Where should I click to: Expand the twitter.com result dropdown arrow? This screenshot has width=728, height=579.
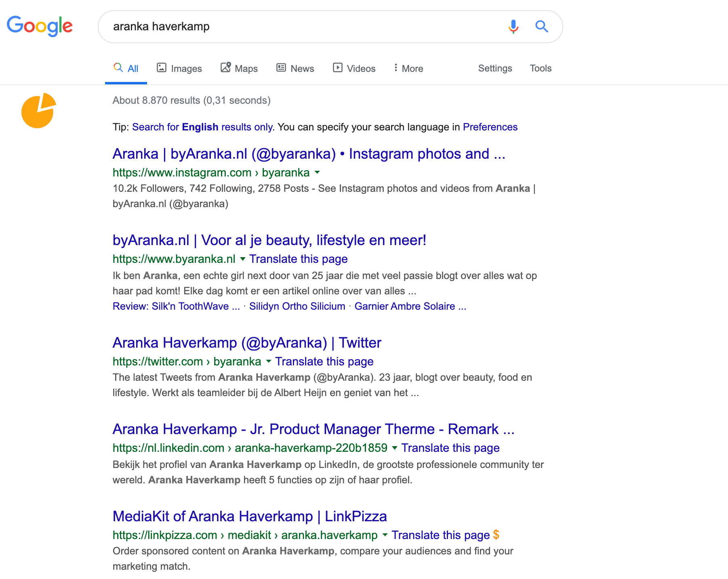point(269,361)
